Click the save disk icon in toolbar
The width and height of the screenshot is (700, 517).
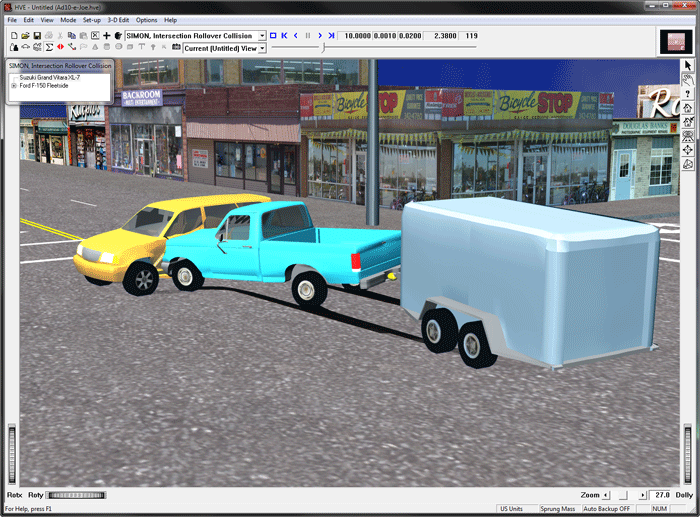click(x=37, y=36)
